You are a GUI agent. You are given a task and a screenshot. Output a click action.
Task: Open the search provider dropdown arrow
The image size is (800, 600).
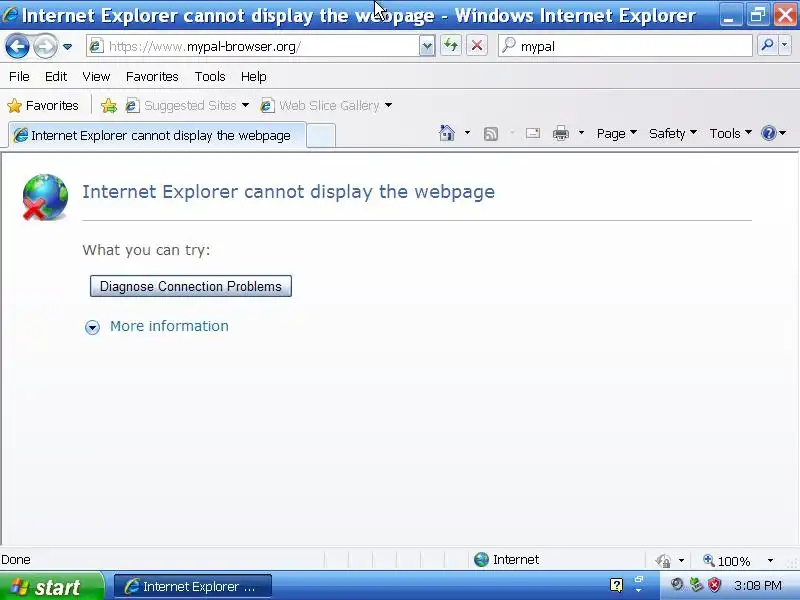(x=785, y=46)
